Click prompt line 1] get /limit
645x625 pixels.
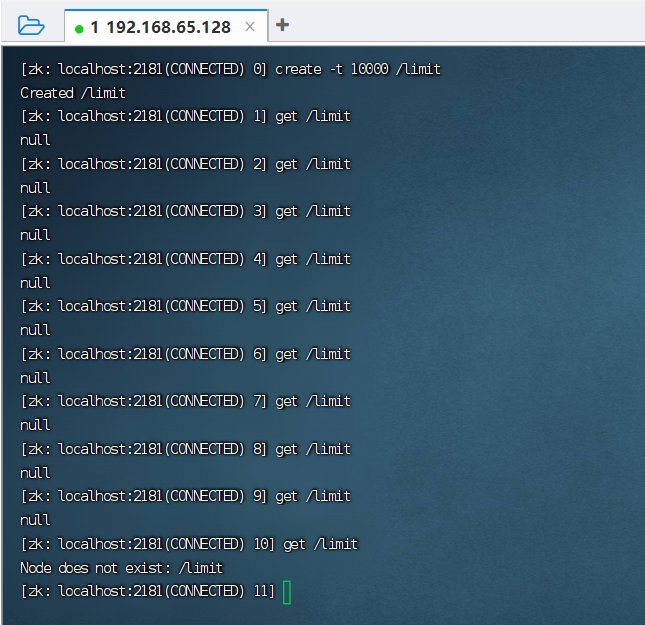(x=186, y=116)
